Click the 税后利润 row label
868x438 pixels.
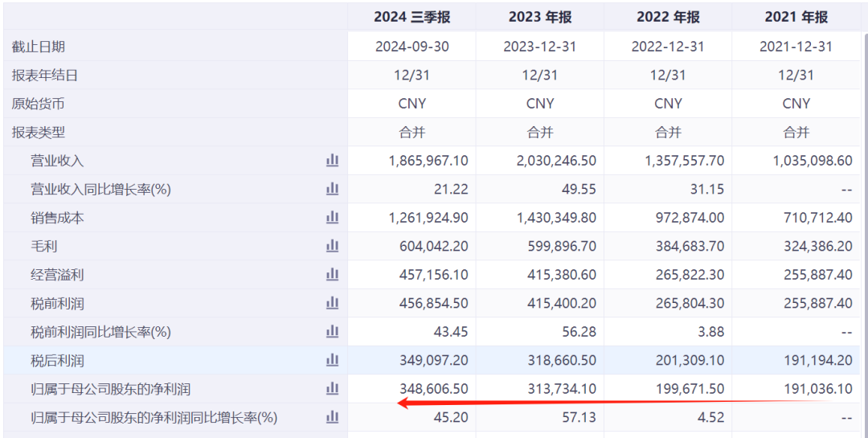click(x=57, y=361)
